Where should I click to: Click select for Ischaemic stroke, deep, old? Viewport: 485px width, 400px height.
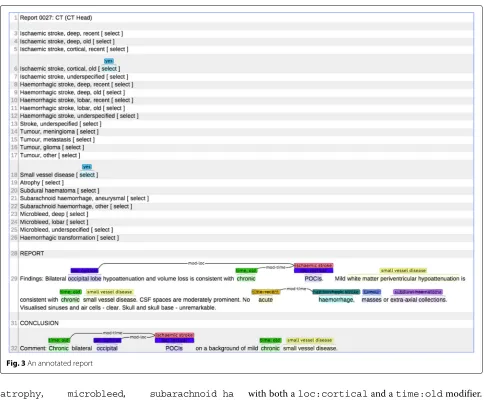point(104,41)
